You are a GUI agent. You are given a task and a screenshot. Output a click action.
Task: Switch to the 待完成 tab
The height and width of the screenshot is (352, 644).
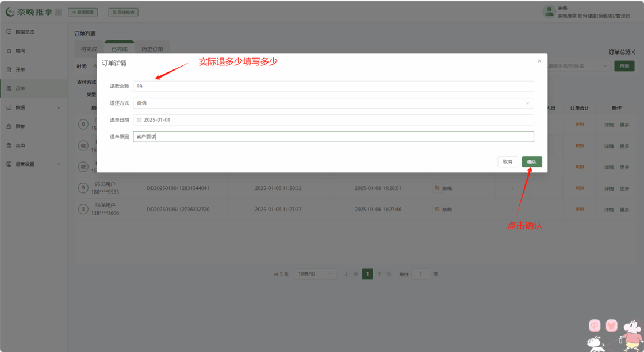click(89, 49)
